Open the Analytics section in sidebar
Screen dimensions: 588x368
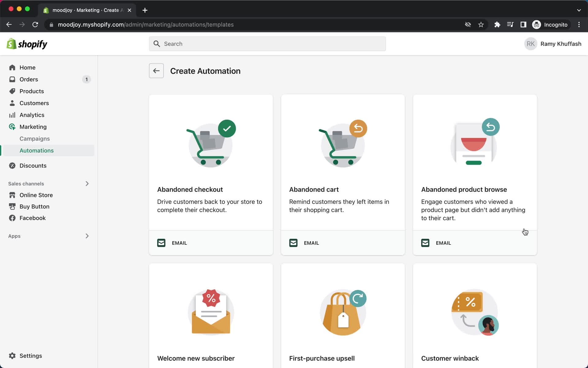32,114
